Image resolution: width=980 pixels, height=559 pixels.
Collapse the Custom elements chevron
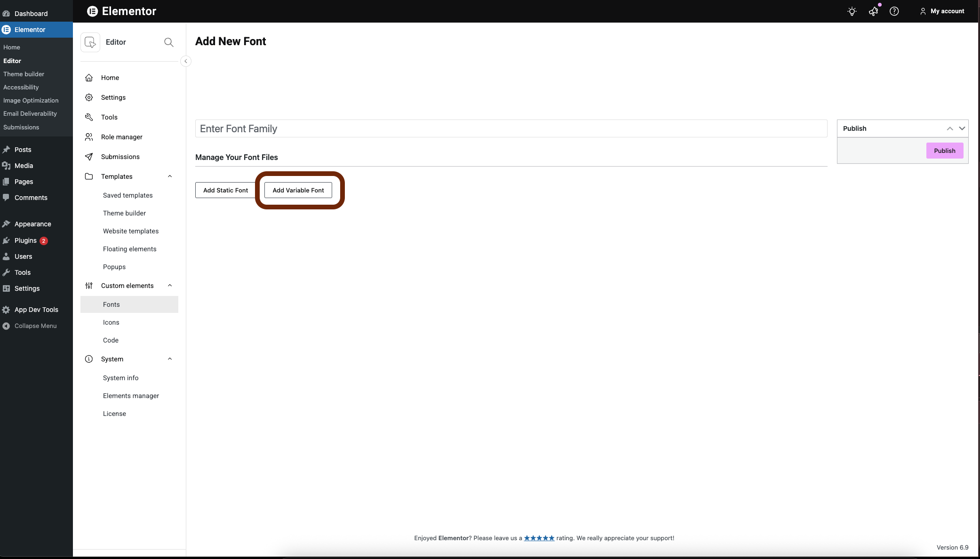tap(170, 286)
